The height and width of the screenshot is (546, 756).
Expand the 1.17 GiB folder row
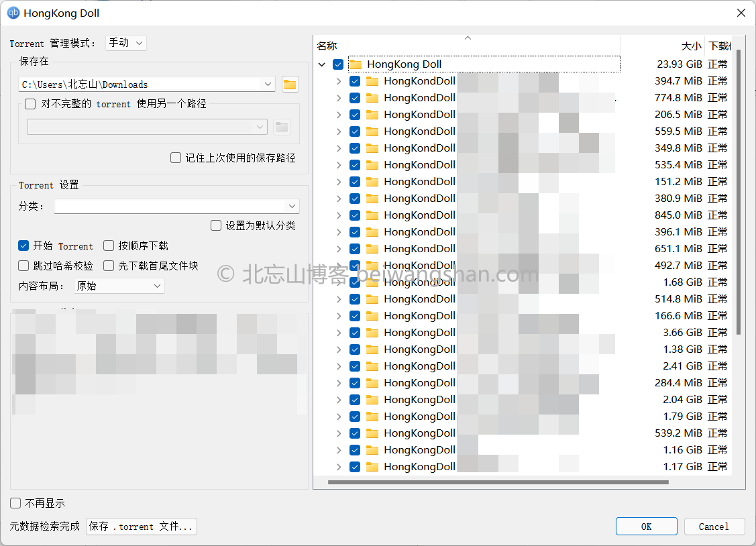pos(339,467)
